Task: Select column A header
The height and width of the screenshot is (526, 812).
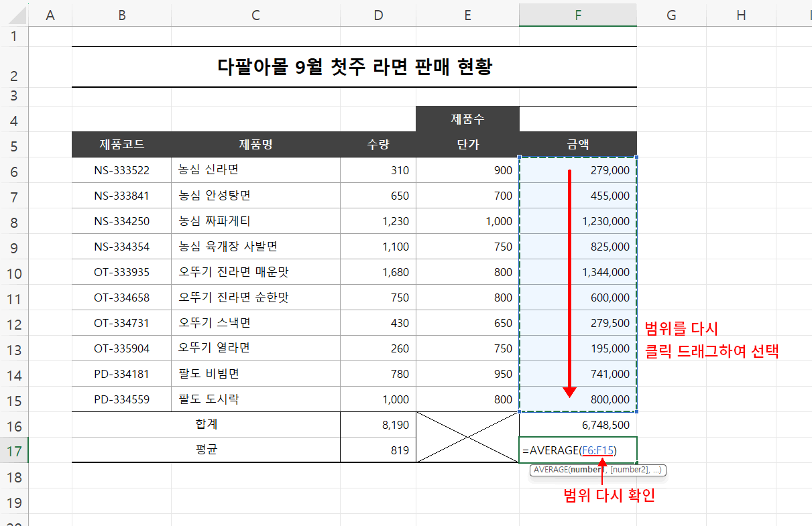Action: [x=50, y=15]
